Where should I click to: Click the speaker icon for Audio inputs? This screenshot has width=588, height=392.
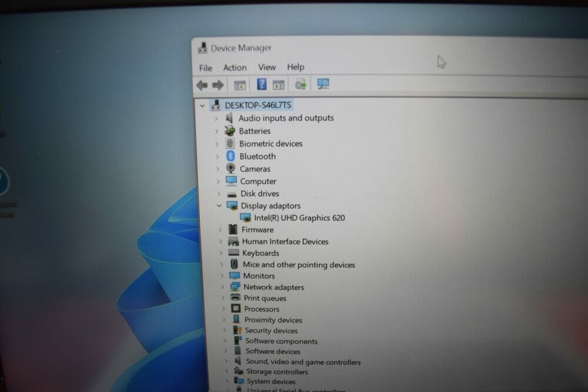(x=229, y=118)
